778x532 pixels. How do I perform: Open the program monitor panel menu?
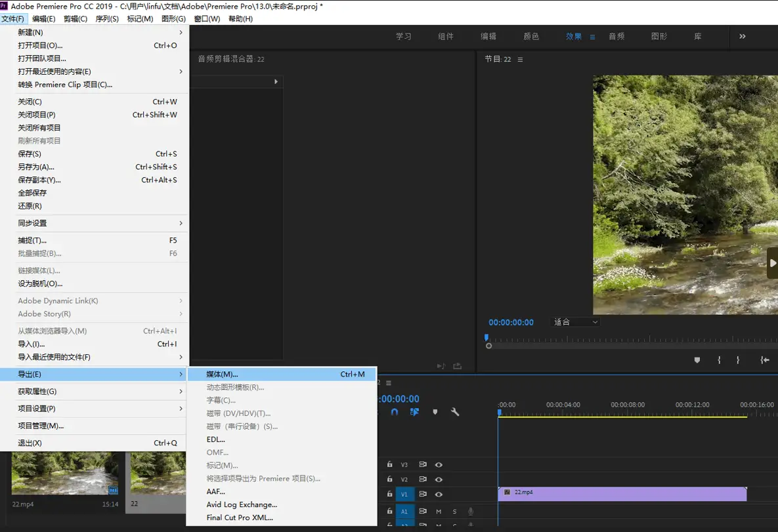pos(520,59)
